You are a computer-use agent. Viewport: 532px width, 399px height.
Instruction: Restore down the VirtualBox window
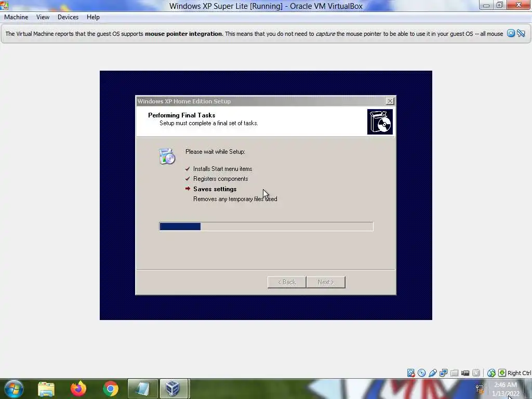[500, 5]
